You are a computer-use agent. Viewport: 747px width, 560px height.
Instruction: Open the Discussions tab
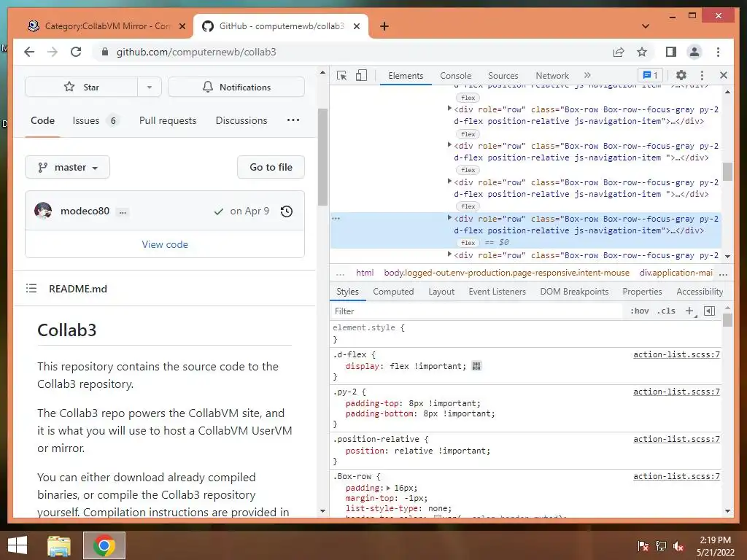point(241,120)
